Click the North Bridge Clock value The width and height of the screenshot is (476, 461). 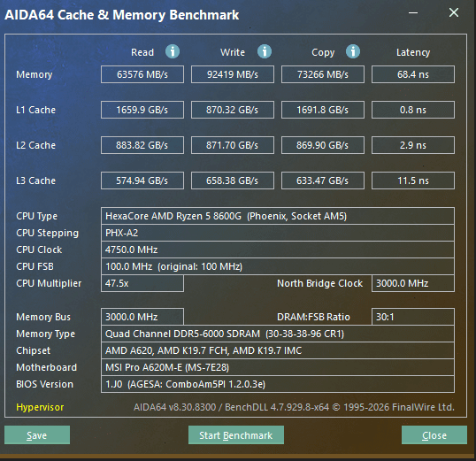413,283
